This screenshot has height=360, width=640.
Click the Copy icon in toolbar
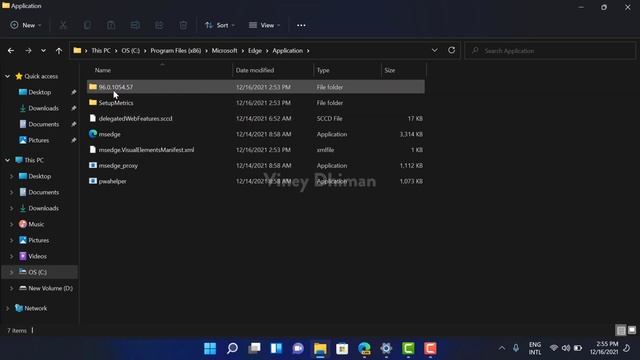point(87,25)
